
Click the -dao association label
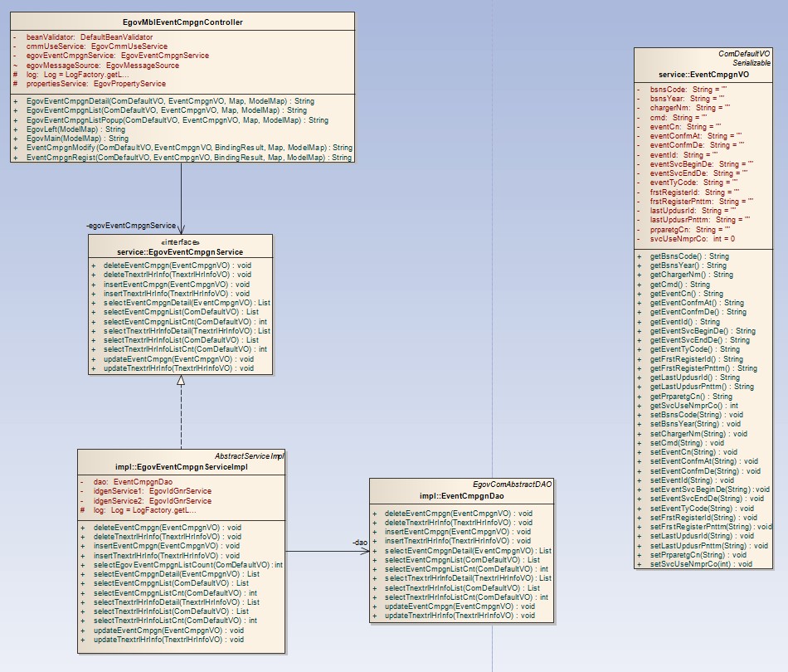[360, 543]
